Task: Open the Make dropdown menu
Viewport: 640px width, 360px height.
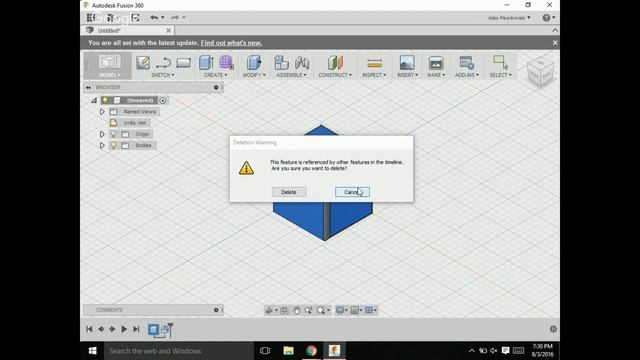Action: (436, 75)
